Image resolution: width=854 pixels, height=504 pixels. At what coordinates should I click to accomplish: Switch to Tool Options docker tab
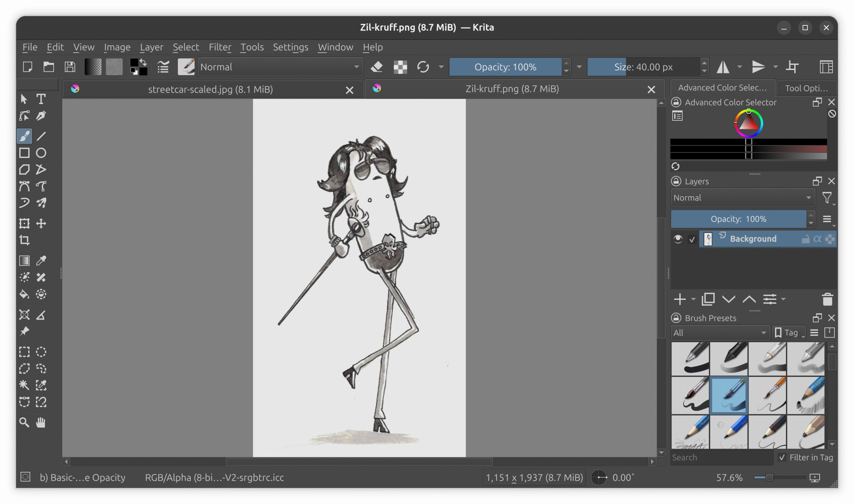[x=806, y=88]
